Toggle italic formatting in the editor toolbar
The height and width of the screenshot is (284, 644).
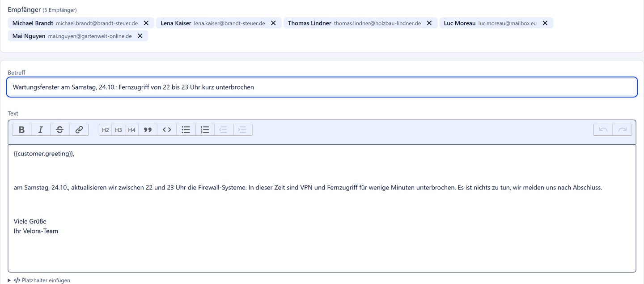click(x=41, y=130)
